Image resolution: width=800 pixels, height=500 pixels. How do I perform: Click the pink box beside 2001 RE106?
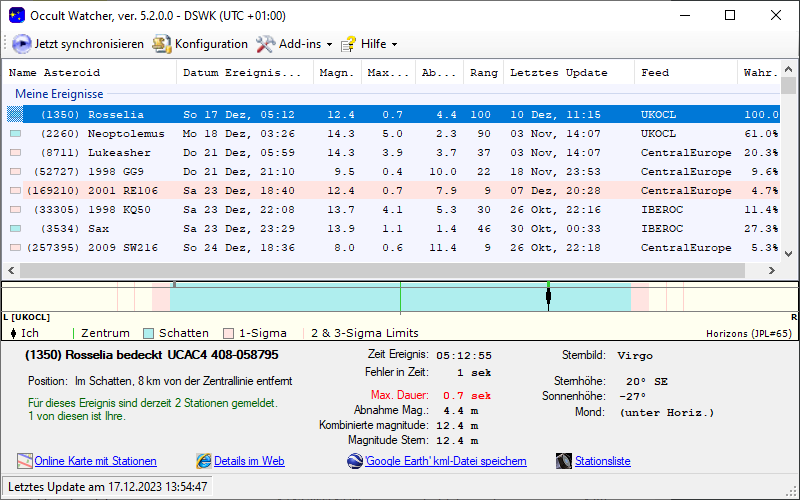click(x=15, y=191)
